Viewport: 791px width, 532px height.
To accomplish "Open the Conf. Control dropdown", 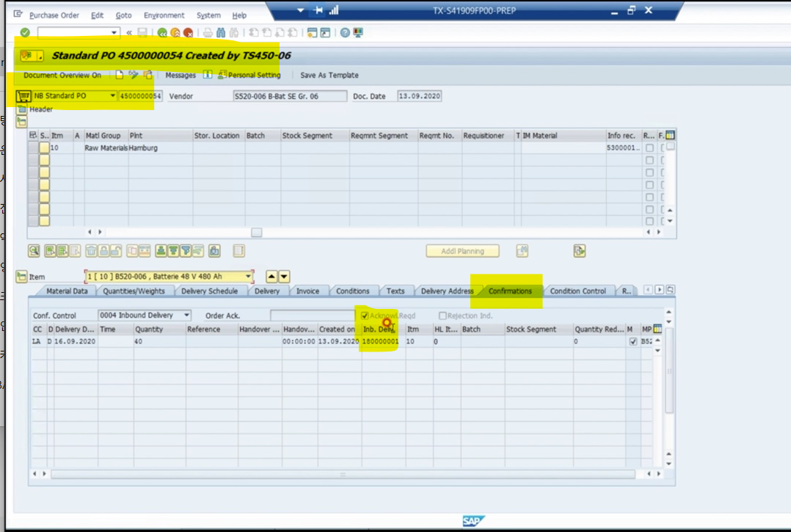I will coord(186,316).
